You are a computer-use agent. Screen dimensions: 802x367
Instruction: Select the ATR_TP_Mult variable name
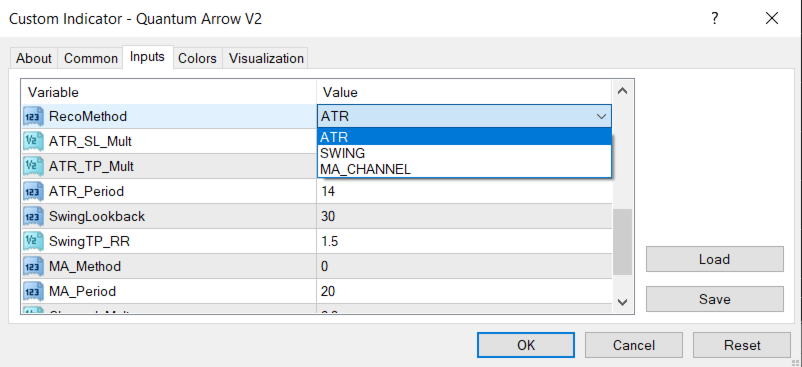(x=92, y=167)
